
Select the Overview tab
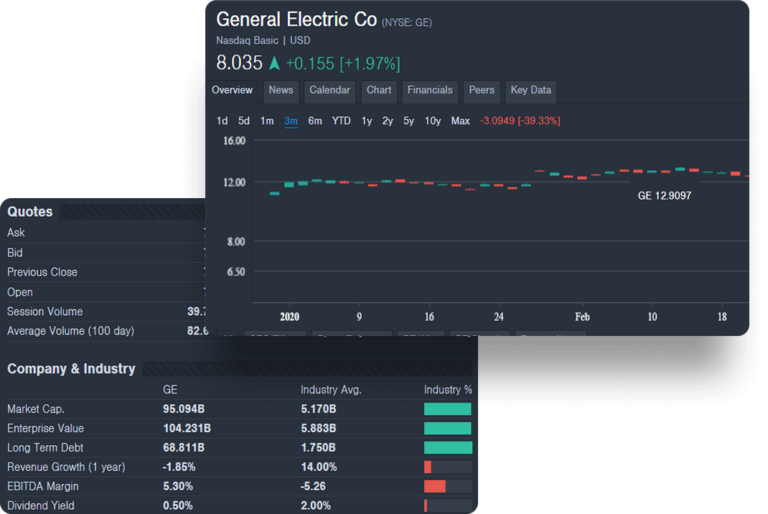[232, 90]
